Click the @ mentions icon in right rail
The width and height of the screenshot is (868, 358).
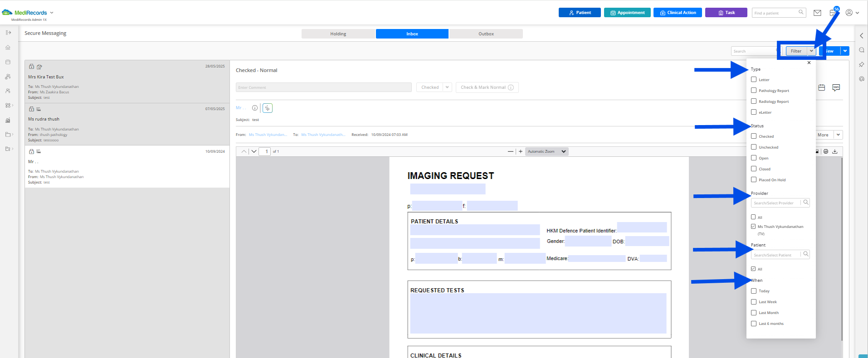862,79
